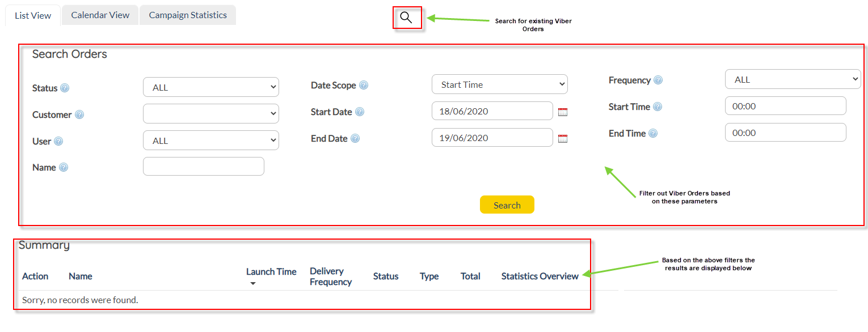This screenshot has width=868, height=332.
Task: Click the help icon beside Customer
Action: [79, 115]
